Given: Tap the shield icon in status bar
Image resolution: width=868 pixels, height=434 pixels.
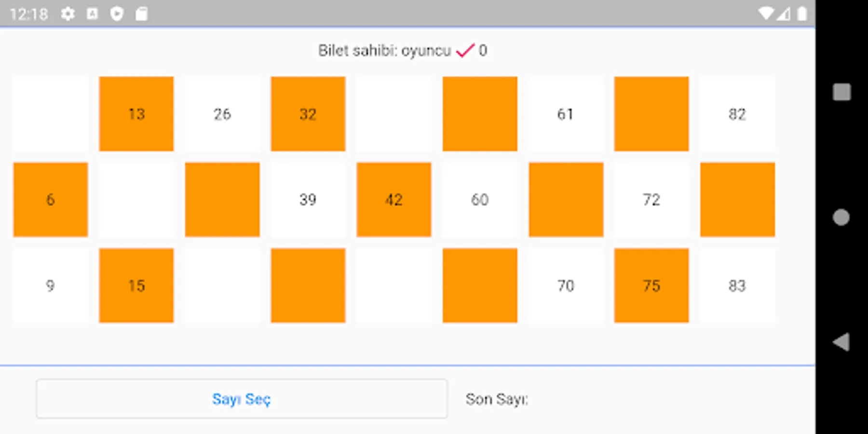Looking at the screenshot, I should [x=117, y=14].
